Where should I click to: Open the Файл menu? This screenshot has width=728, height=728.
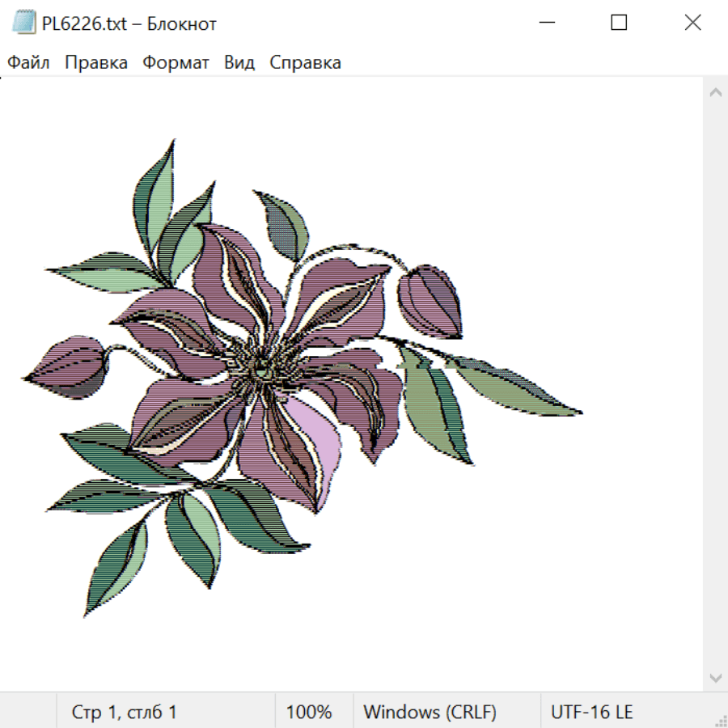28,62
